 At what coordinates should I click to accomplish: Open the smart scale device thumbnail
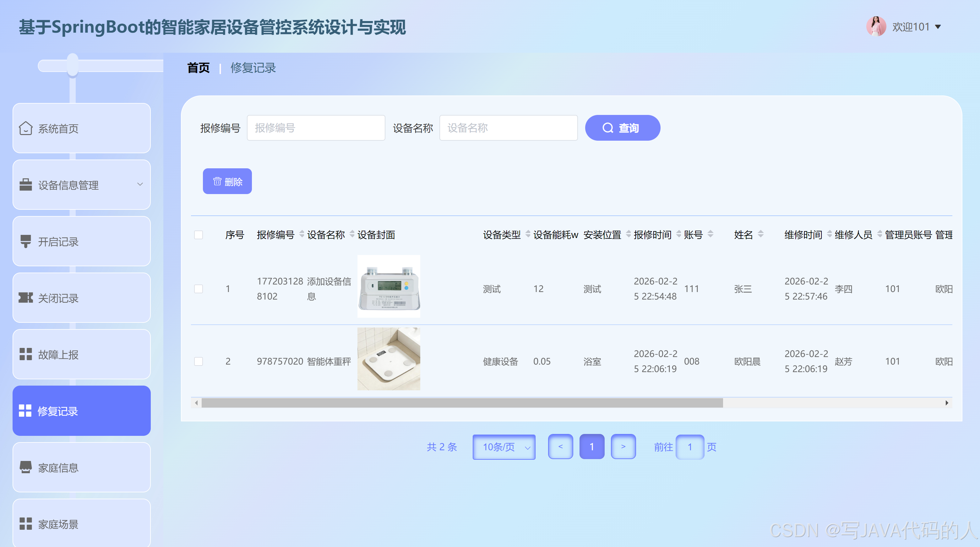389,359
